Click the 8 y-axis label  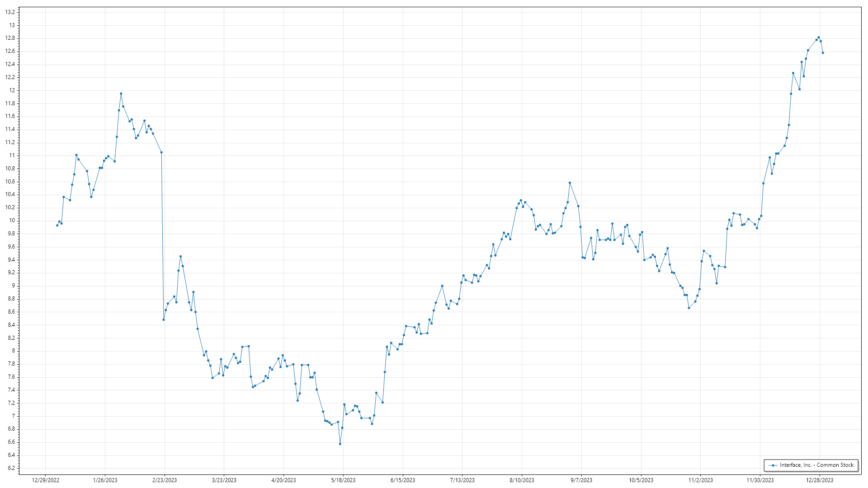coord(13,351)
